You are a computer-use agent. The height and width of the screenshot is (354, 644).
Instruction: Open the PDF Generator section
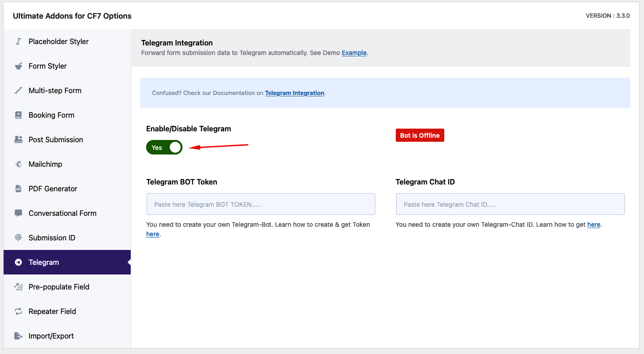click(x=67, y=189)
